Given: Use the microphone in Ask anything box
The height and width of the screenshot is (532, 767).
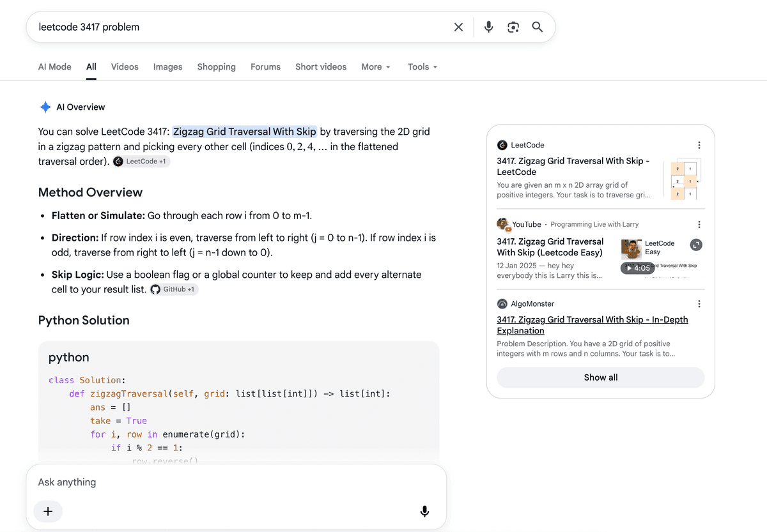Looking at the screenshot, I should (424, 511).
